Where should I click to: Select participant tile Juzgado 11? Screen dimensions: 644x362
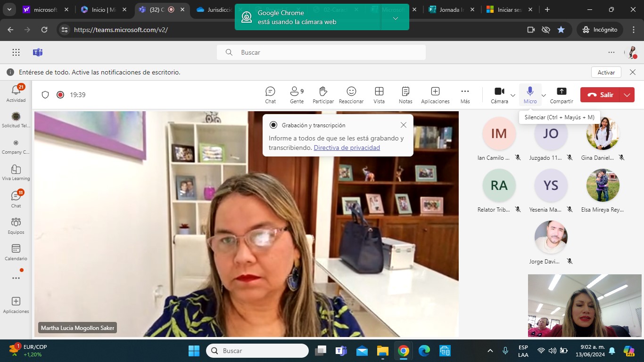[x=551, y=139]
